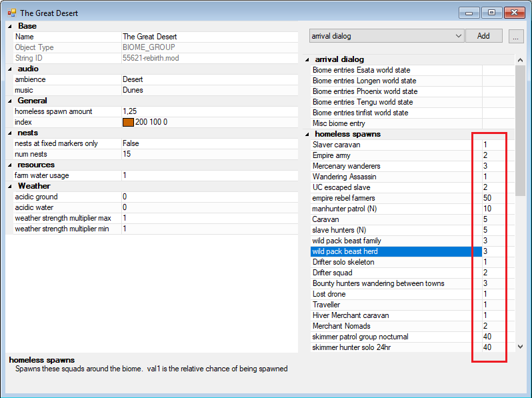Collapse the Base section triangle
The height and width of the screenshot is (398, 532).
point(10,26)
